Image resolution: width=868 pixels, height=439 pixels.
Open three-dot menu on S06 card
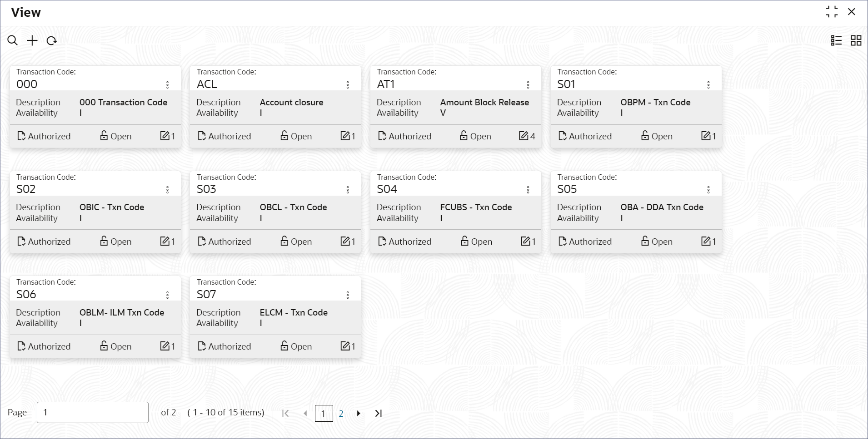tap(167, 295)
